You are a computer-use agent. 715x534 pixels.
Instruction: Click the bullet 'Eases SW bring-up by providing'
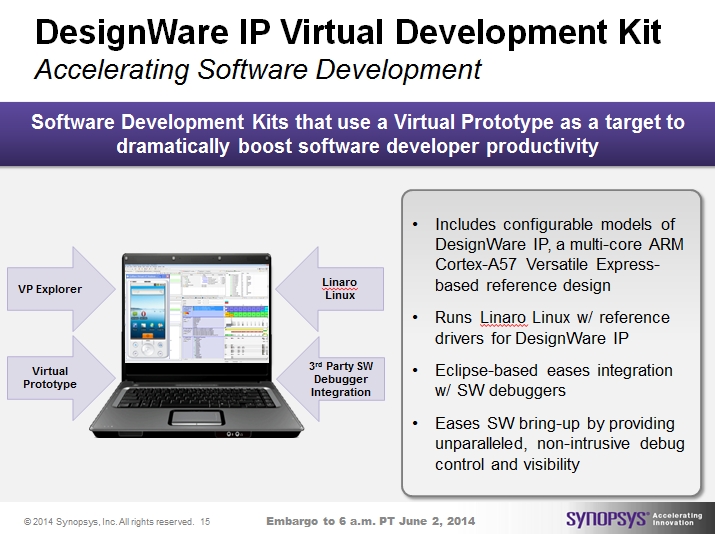(x=560, y=443)
